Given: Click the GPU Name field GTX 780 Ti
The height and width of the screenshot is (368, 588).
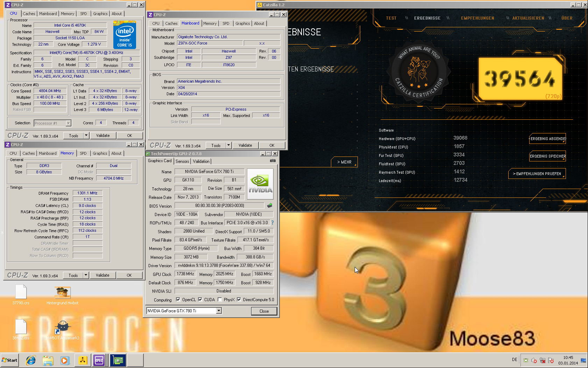Looking at the screenshot, I should pos(209,172).
